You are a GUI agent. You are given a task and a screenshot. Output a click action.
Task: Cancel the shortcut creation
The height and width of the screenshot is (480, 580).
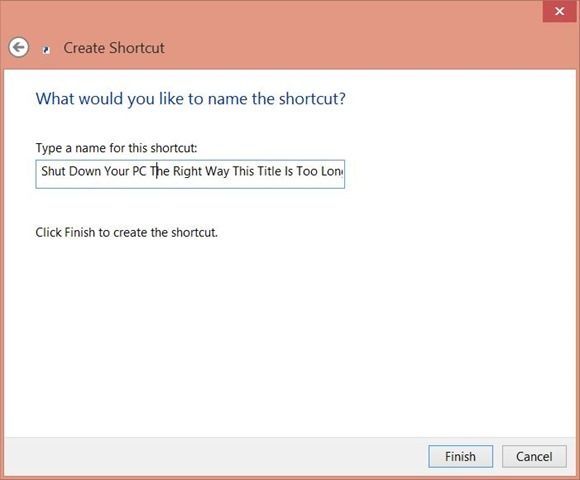[534, 456]
